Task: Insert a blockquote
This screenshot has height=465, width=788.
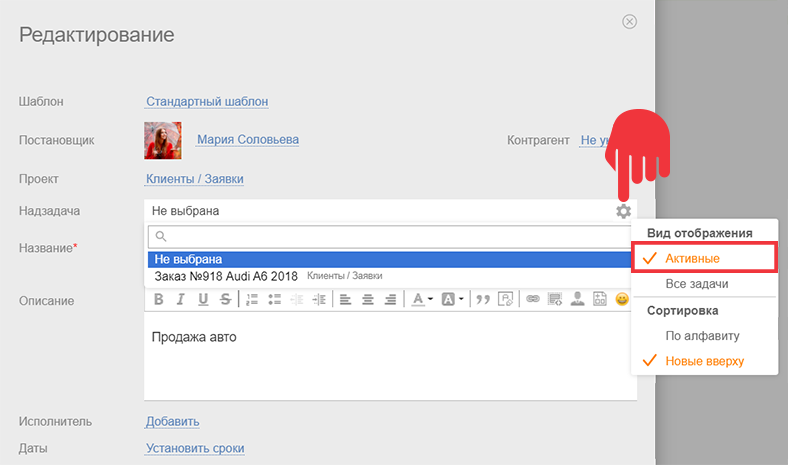Action: [x=483, y=300]
